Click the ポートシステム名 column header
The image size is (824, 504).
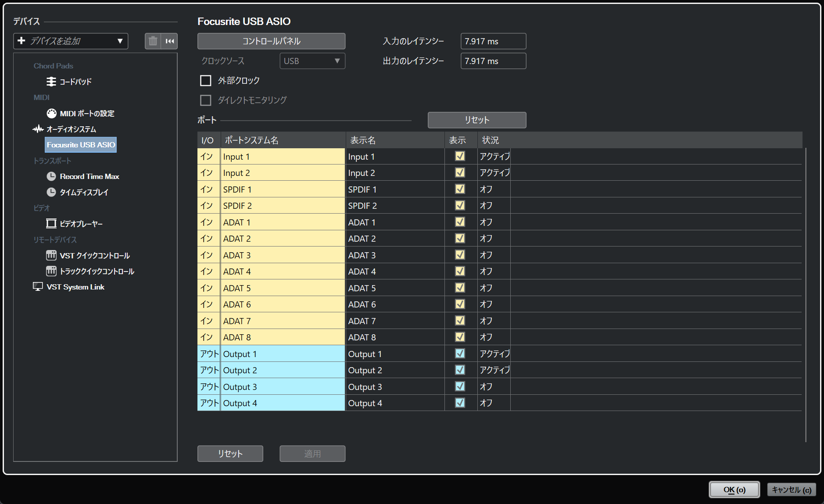pos(283,140)
